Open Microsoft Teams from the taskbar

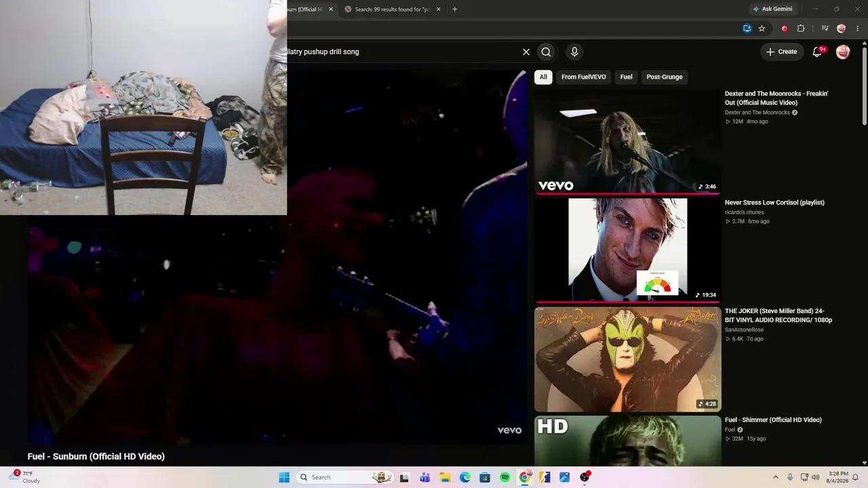tap(425, 477)
